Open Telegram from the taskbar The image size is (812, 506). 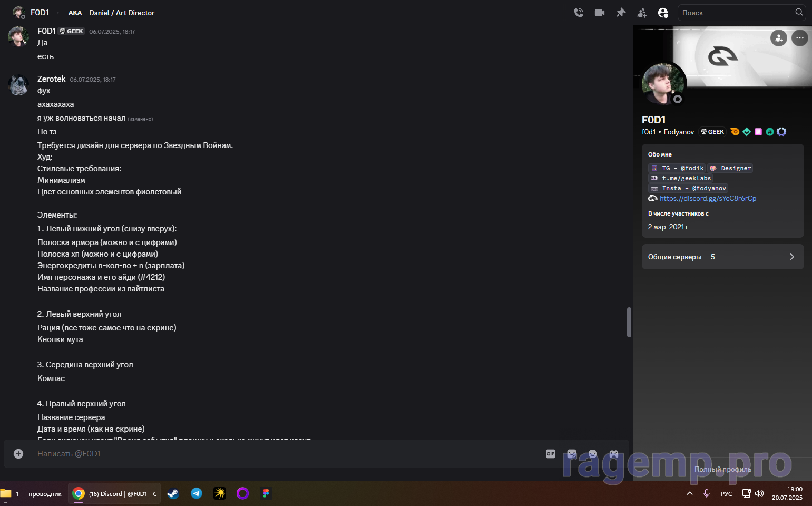pos(196,494)
